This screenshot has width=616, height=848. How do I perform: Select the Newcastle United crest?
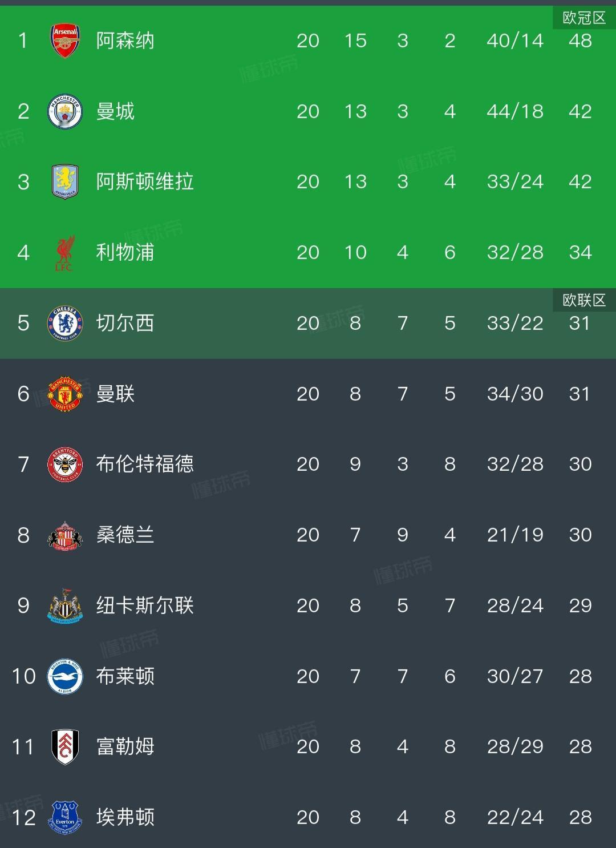(65, 605)
